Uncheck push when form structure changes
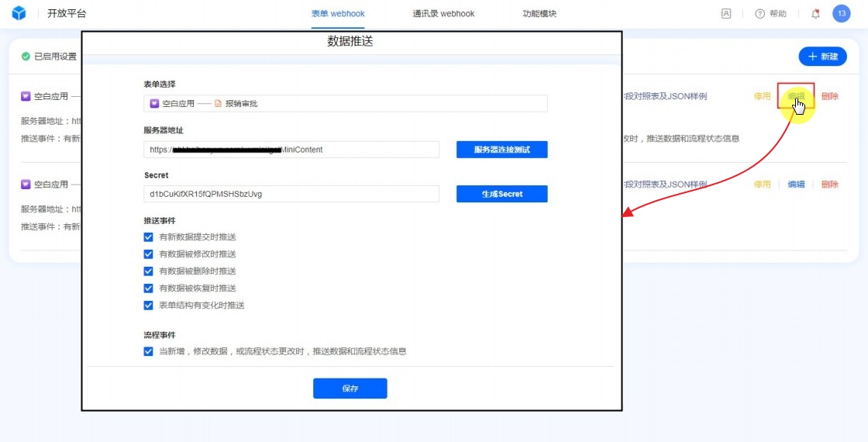The width and height of the screenshot is (868, 442). pos(149,306)
